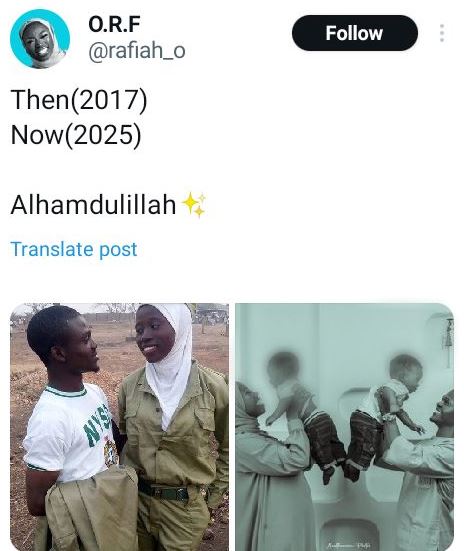Open the 2017 NYSC uniform photo
The width and height of the screenshot is (464, 551).
pos(120,427)
